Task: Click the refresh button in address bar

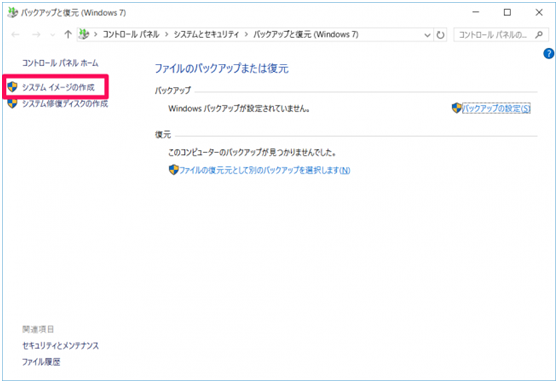Action: click(x=441, y=35)
